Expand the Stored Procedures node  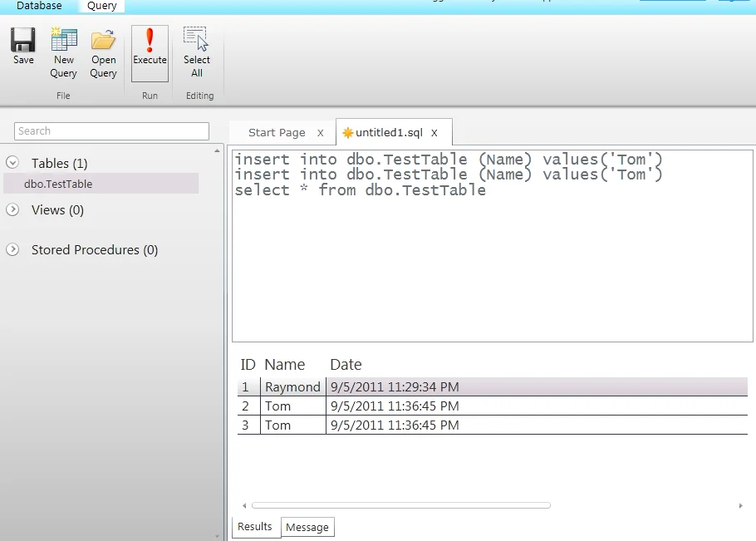point(12,249)
